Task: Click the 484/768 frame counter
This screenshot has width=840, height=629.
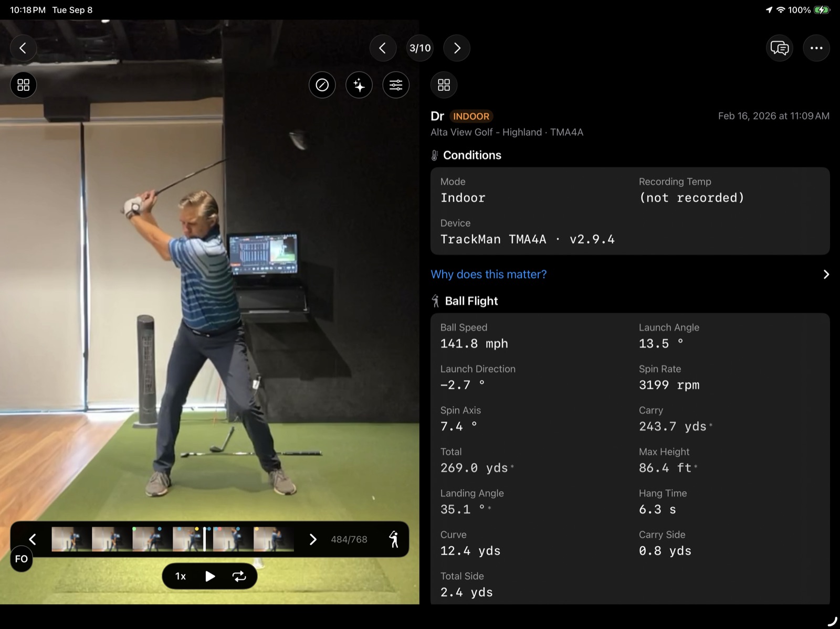Action: click(349, 539)
